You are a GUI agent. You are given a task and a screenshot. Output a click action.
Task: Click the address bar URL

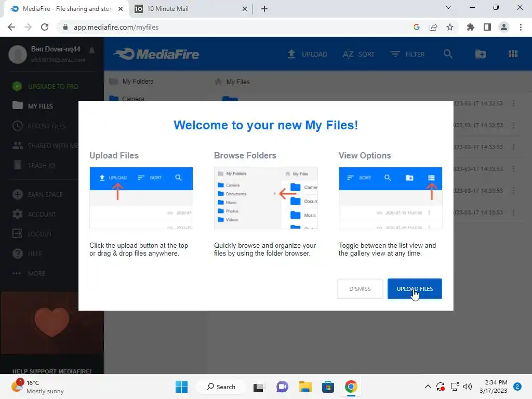(x=116, y=27)
